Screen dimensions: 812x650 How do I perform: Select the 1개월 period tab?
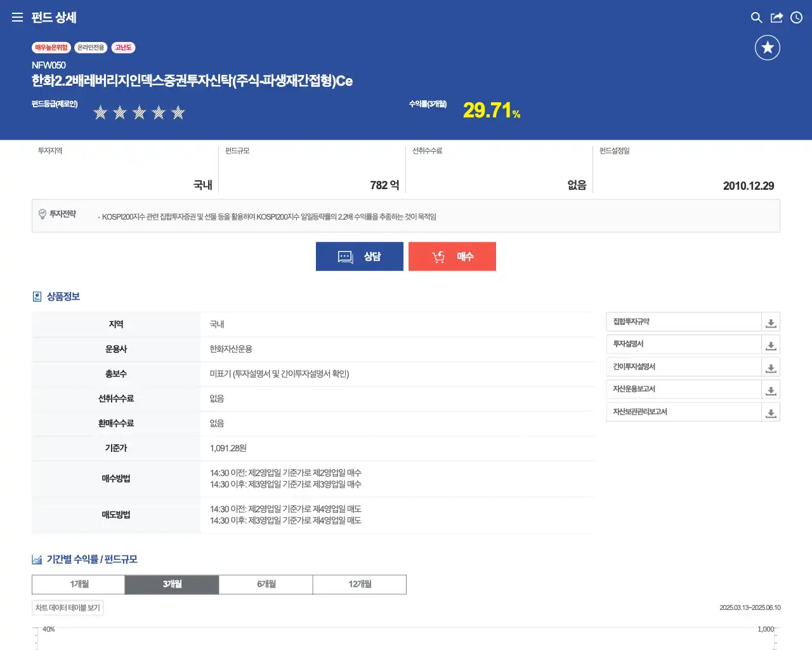(79, 585)
